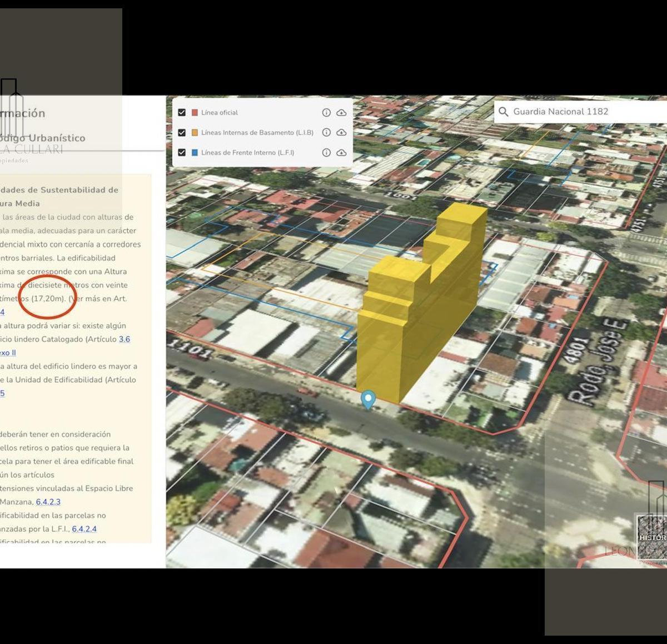
Task: Click the blue L.F.I color swatch
Action: [x=195, y=152]
